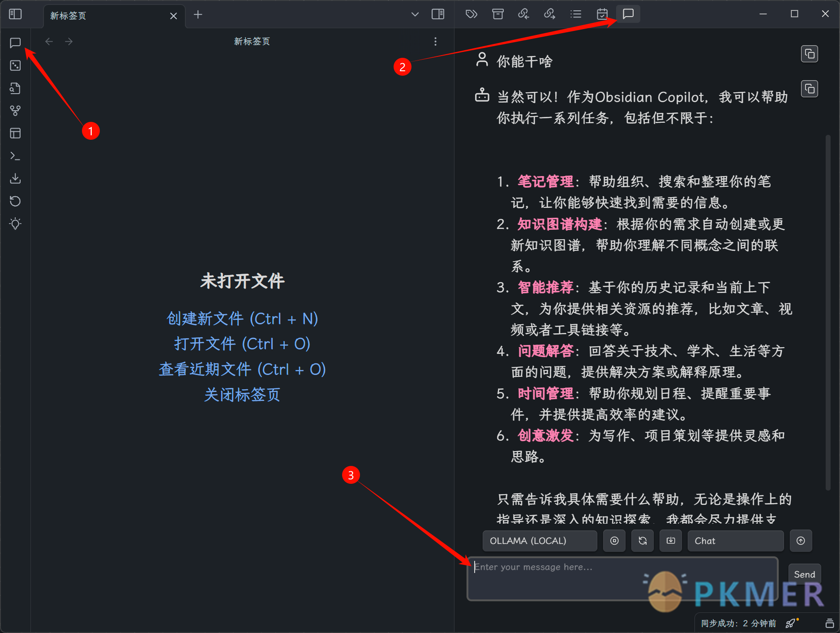Switch to the outgoing links pane tab
Screen dimensions: 840x633
549,14
